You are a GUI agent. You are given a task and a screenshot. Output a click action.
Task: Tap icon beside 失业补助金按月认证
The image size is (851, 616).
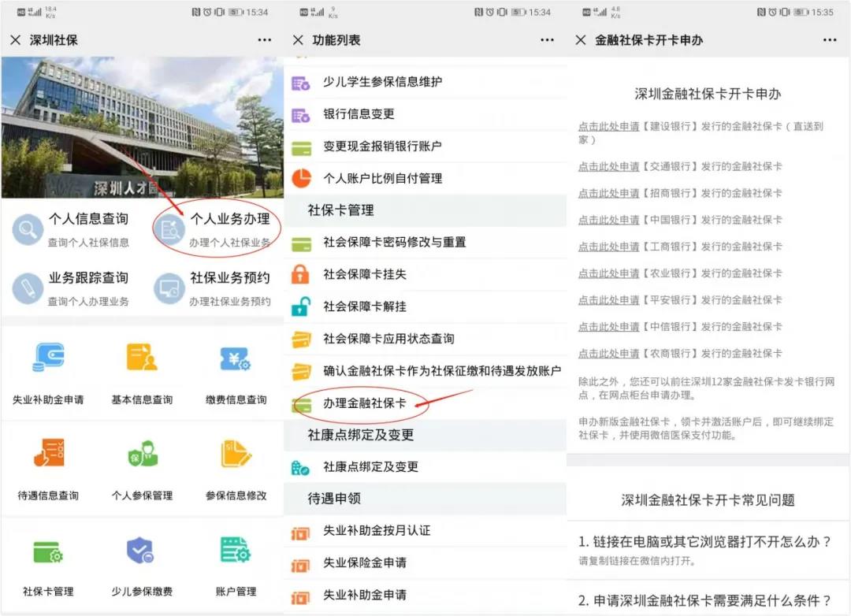pos(301,533)
